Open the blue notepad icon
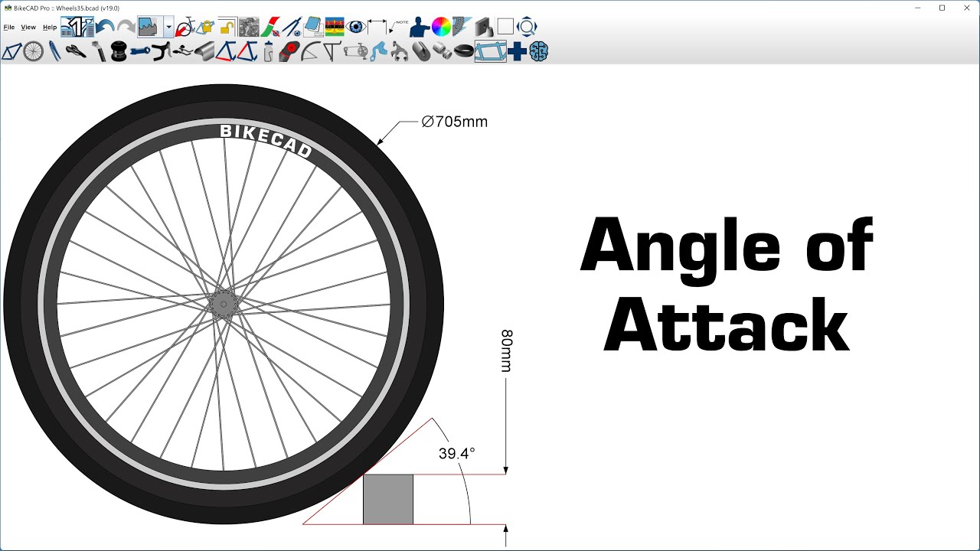Screen dimensions: 980x551 [x=312, y=28]
